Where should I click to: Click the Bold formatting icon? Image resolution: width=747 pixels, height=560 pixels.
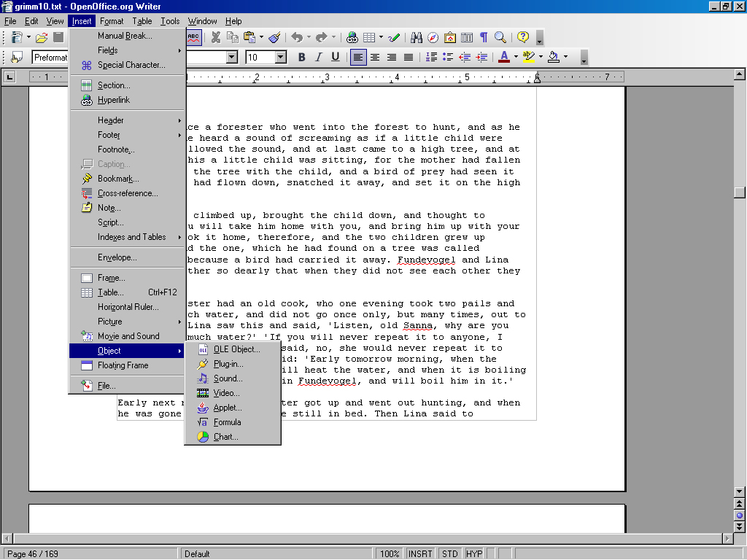coord(301,57)
